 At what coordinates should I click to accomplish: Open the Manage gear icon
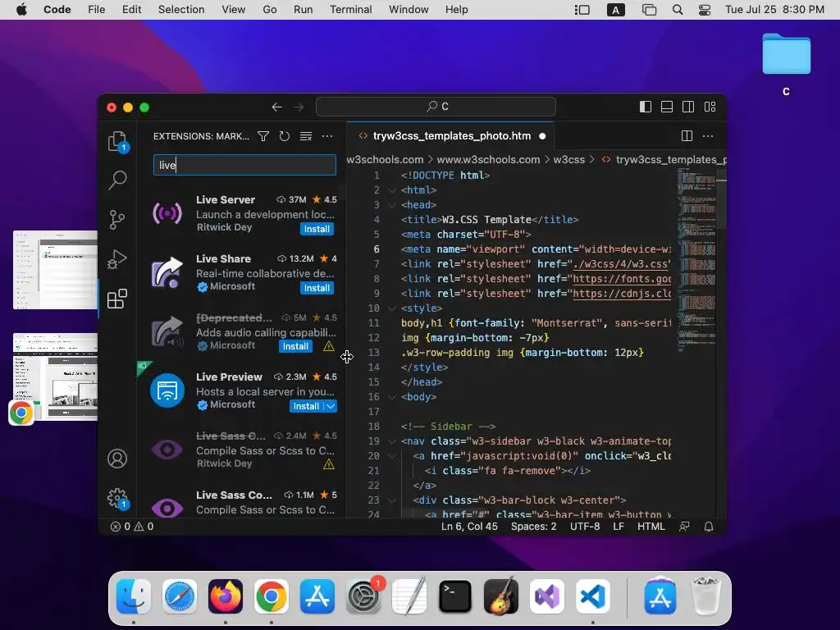coord(116,498)
